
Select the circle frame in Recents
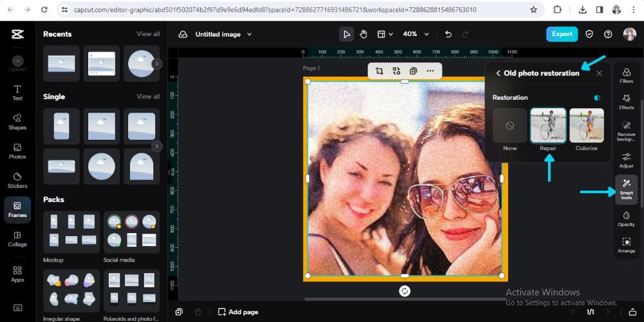click(x=141, y=63)
